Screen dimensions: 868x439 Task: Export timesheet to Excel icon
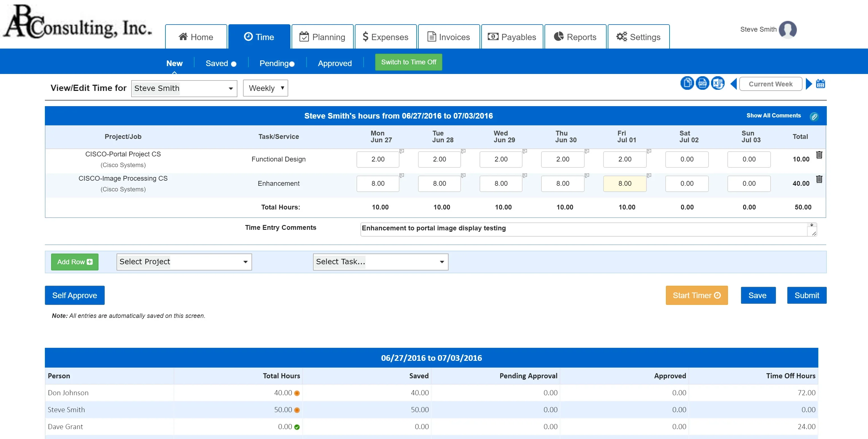718,83
